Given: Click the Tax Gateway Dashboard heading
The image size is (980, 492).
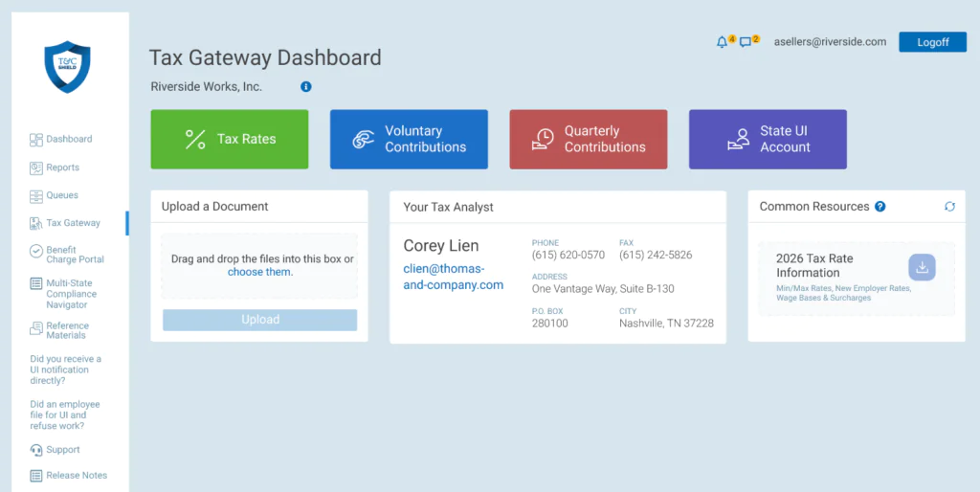Looking at the screenshot, I should coord(265,57).
